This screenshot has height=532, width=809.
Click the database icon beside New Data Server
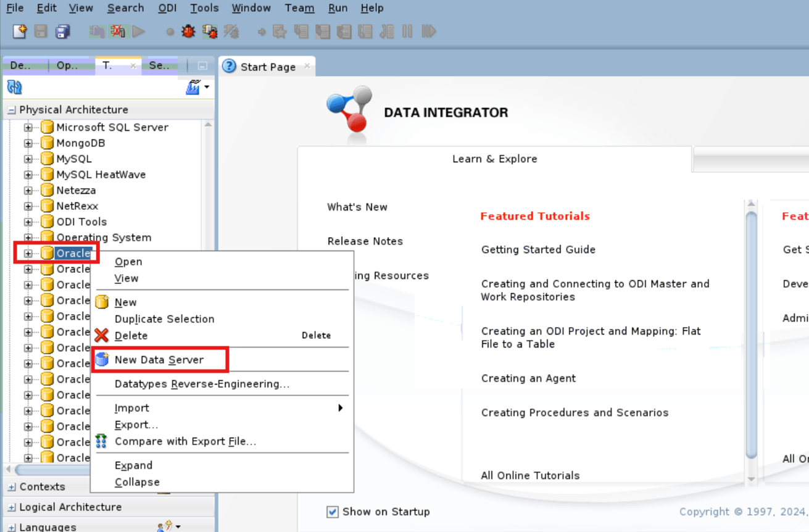point(101,359)
